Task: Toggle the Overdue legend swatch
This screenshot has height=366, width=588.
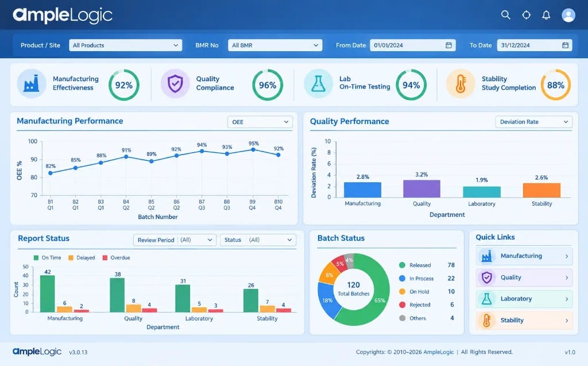Action: (105, 258)
